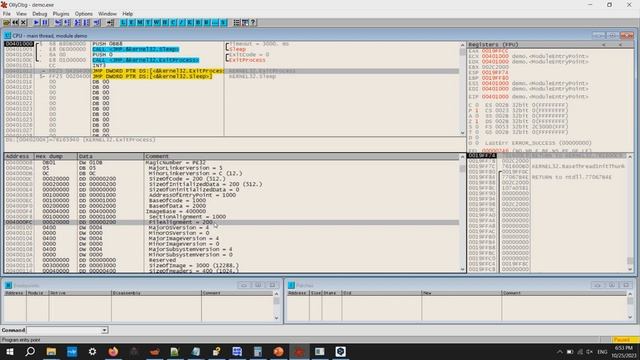Show Executable modules with E button
Screen dimensions: 640x360
pos(132,22)
